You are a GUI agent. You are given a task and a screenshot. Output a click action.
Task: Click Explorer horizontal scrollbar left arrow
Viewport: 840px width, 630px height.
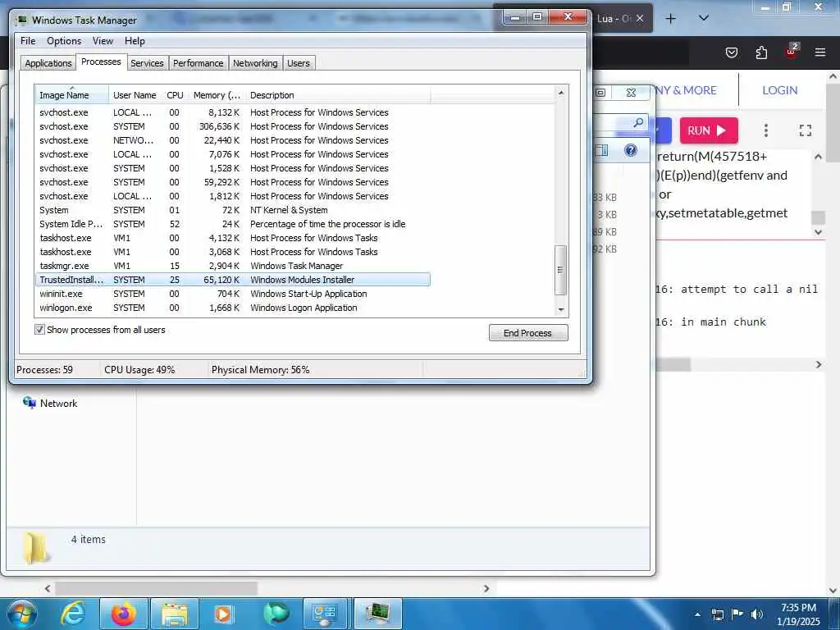coord(48,588)
